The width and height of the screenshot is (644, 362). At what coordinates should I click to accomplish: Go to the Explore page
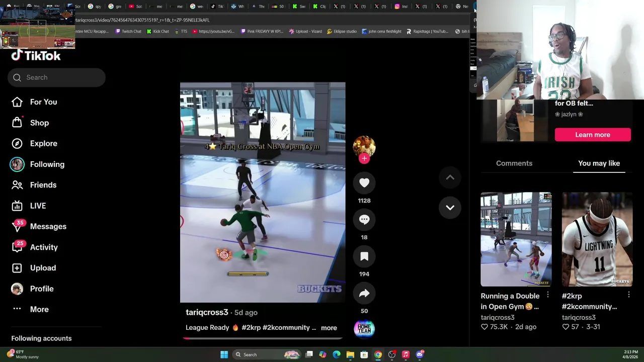pyautogui.click(x=34, y=143)
